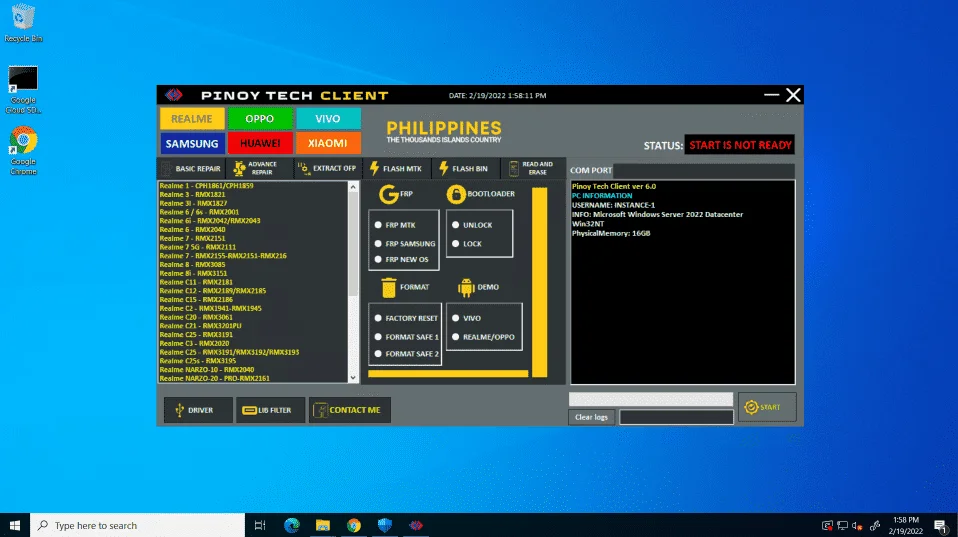
Task: Select Realme 6i - RMX2042/RMX2043 model
Action: [210, 221]
